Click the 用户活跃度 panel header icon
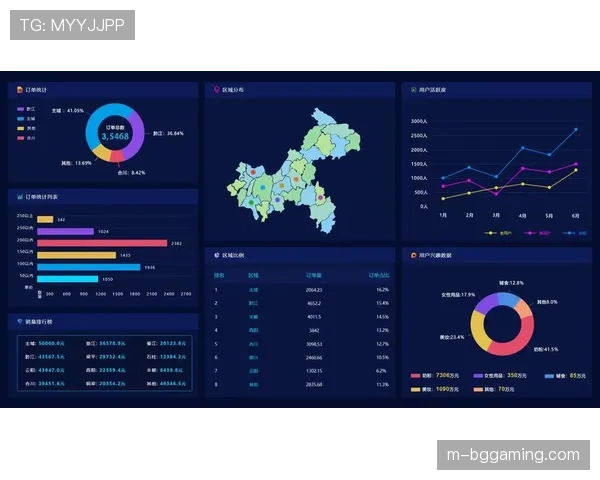 coord(413,90)
